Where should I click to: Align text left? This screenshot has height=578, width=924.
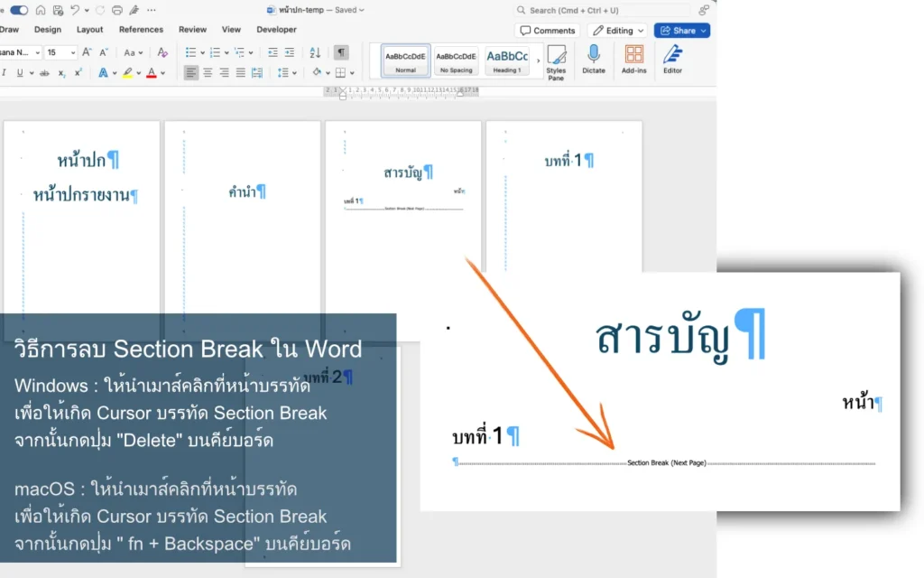(191, 72)
